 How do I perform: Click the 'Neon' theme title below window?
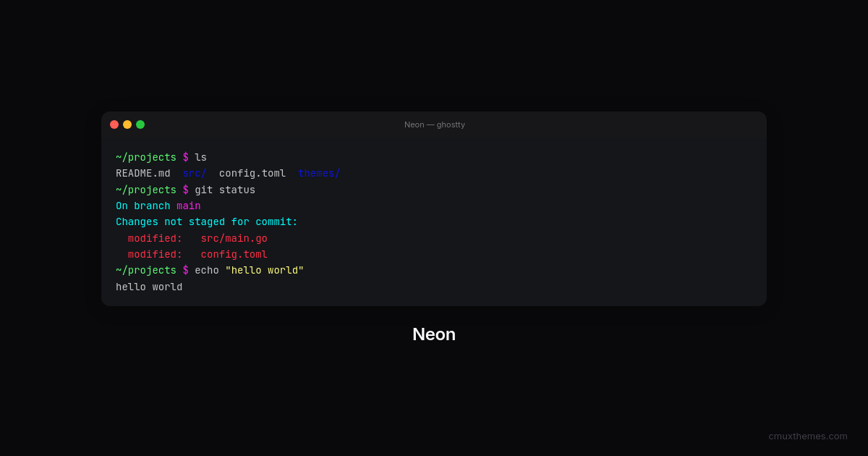click(x=434, y=334)
